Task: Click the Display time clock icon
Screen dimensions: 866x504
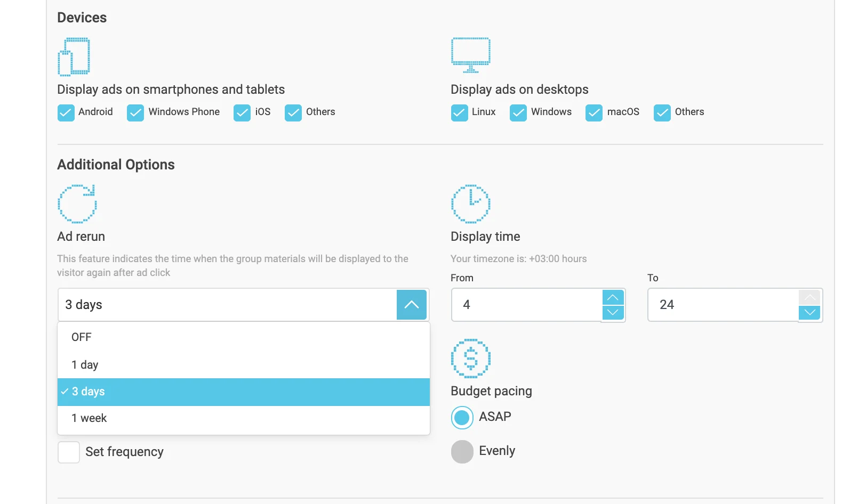Action: tap(470, 204)
